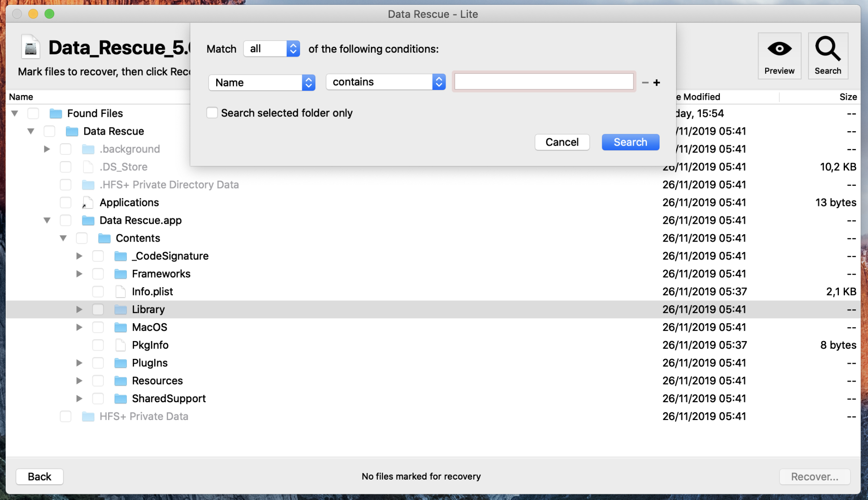Click the 10,2 KB size value
This screenshot has width=868, height=500.
point(838,167)
